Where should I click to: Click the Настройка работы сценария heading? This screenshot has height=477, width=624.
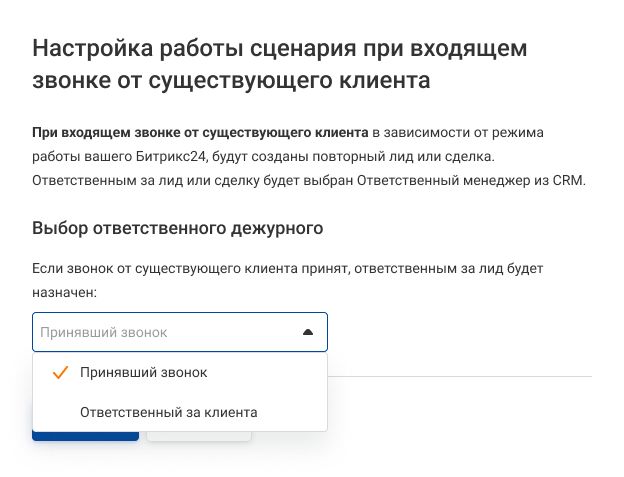280,47
